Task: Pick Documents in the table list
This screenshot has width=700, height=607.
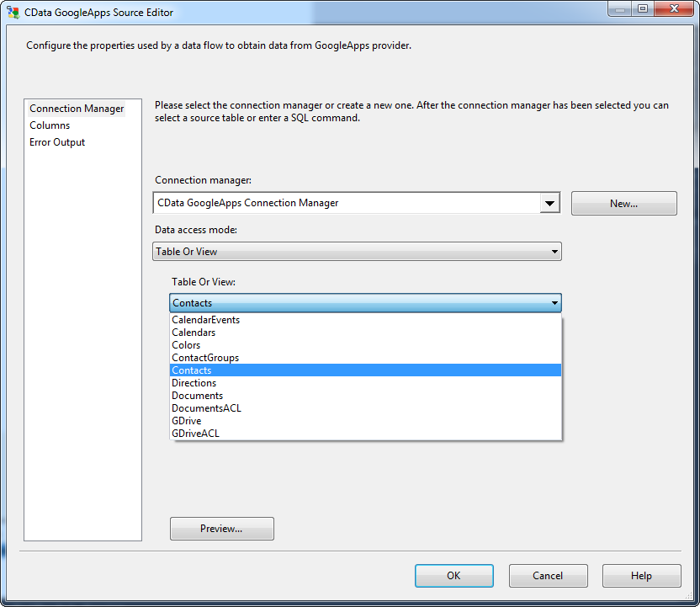Action: coord(197,396)
